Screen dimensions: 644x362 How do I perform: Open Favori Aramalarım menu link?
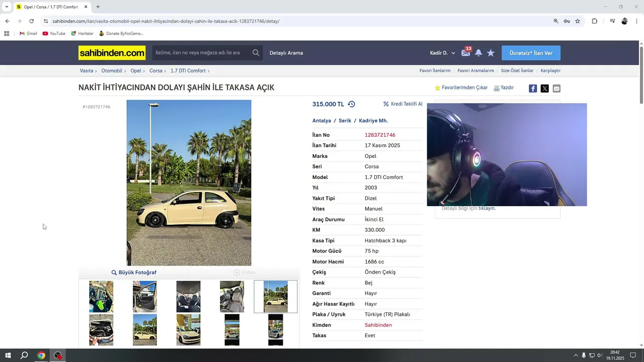[475, 71]
